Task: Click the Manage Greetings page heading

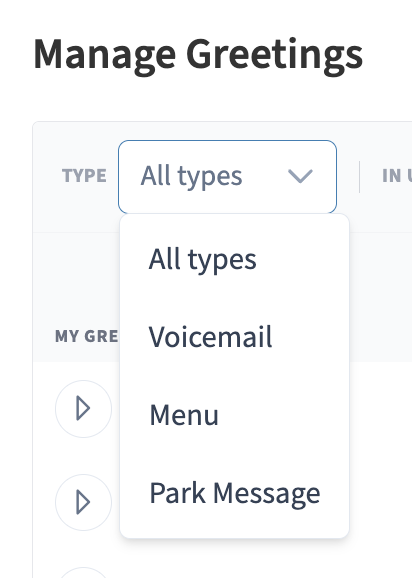Action: pos(198,55)
